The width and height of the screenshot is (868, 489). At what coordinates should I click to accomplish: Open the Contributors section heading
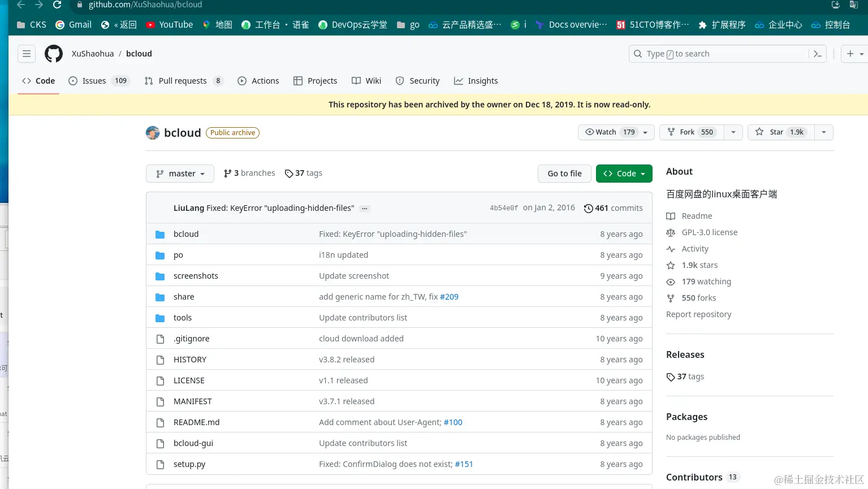[694, 477]
